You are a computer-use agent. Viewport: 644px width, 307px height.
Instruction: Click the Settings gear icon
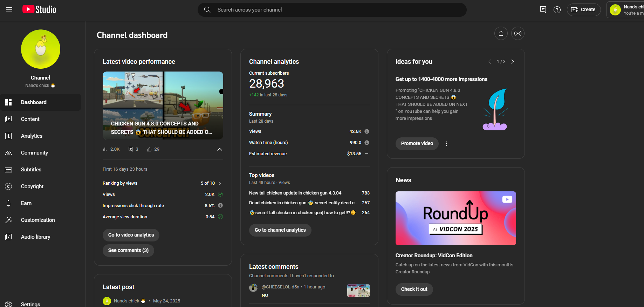(x=8, y=304)
